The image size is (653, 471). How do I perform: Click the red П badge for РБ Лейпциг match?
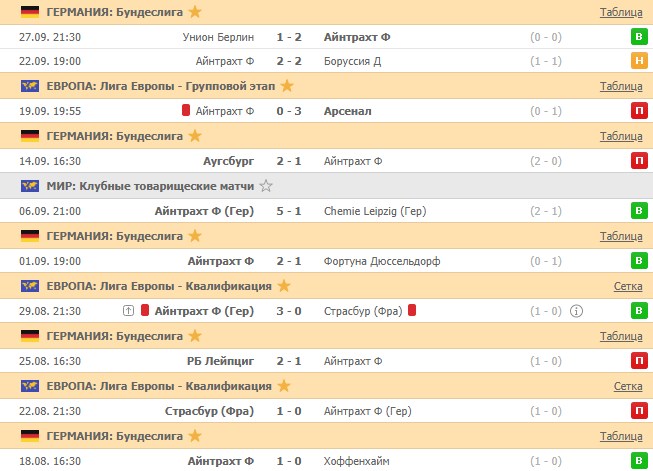638,361
